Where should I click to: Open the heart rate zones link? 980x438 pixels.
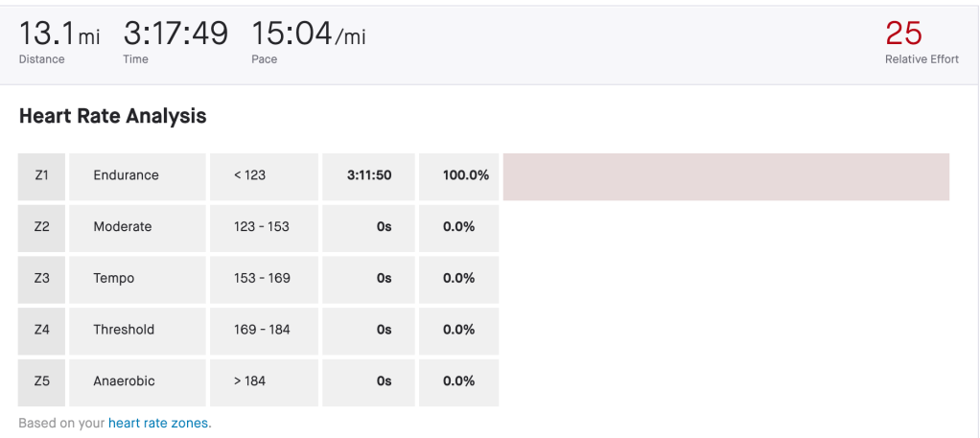pyautogui.click(x=158, y=423)
